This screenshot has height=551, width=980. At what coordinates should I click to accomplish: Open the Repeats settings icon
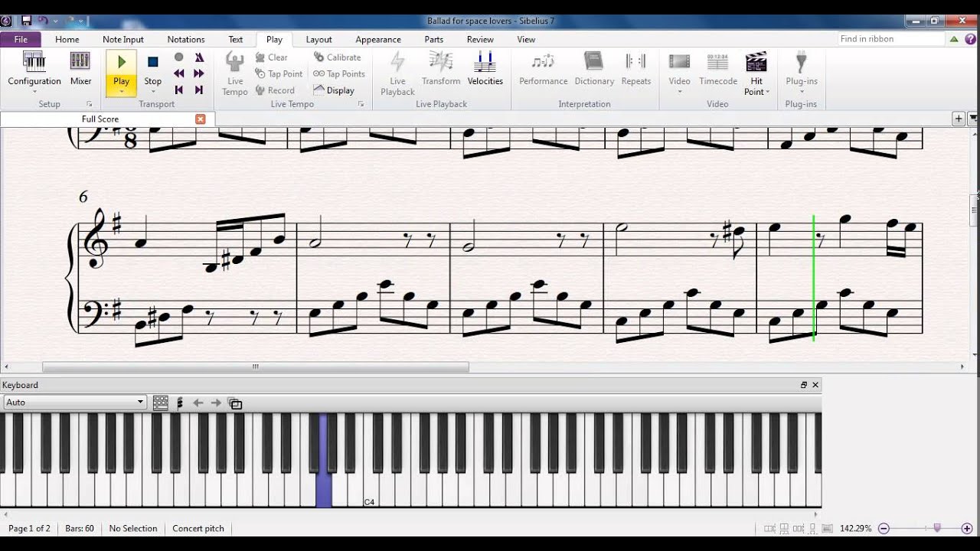[636, 61]
